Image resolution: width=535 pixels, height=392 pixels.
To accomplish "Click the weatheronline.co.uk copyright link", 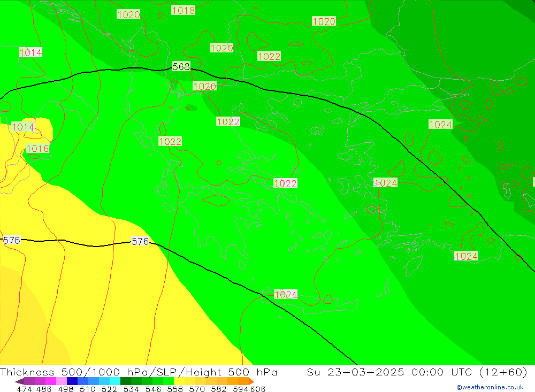I will pos(490,387).
